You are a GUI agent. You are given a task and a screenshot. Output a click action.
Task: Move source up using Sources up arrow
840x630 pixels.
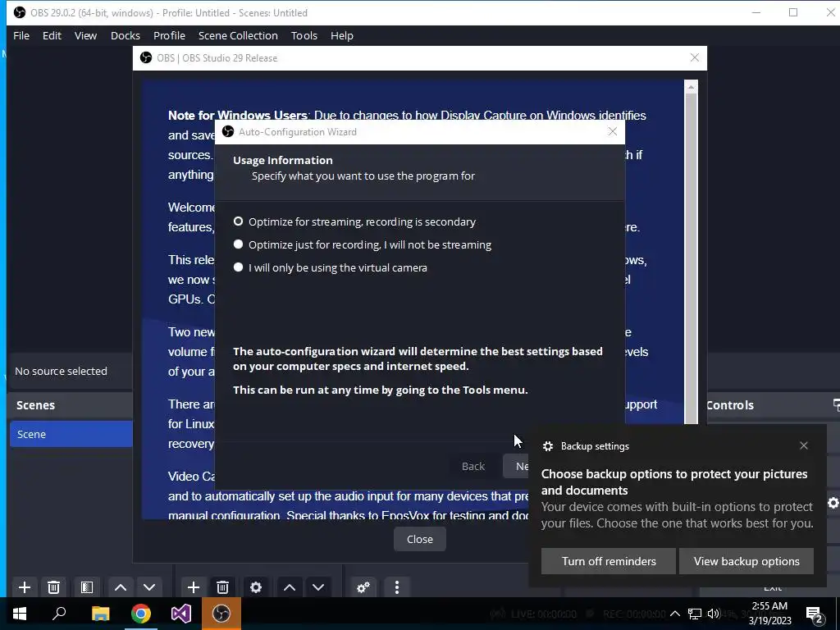[290, 587]
